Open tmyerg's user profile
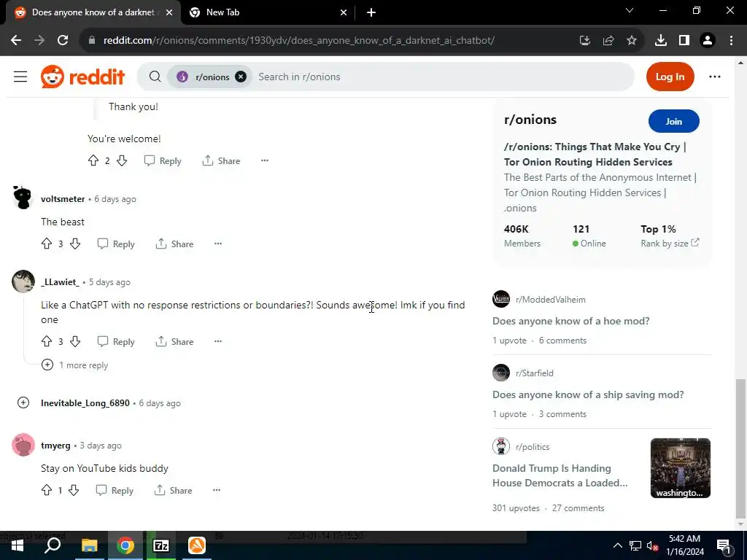The width and height of the screenshot is (747, 560). click(x=55, y=446)
